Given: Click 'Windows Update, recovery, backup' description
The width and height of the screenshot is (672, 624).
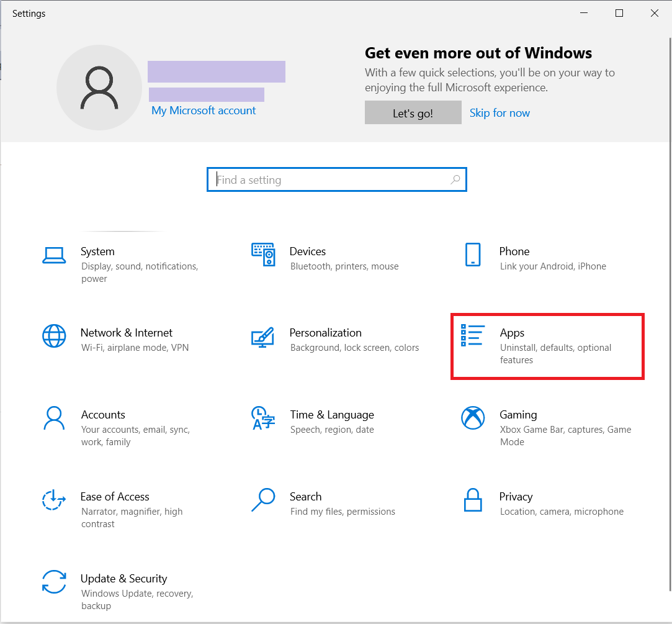Looking at the screenshot, I should pos(137,600).
